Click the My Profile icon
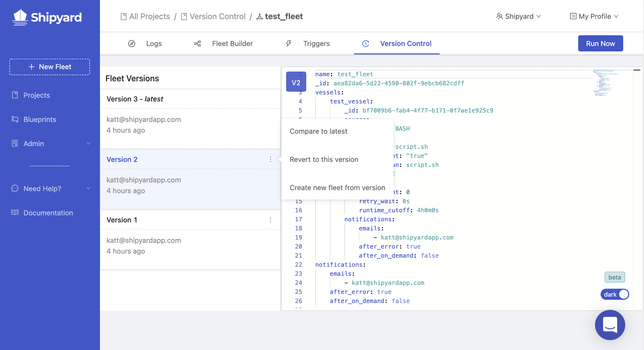 [573, 16]
